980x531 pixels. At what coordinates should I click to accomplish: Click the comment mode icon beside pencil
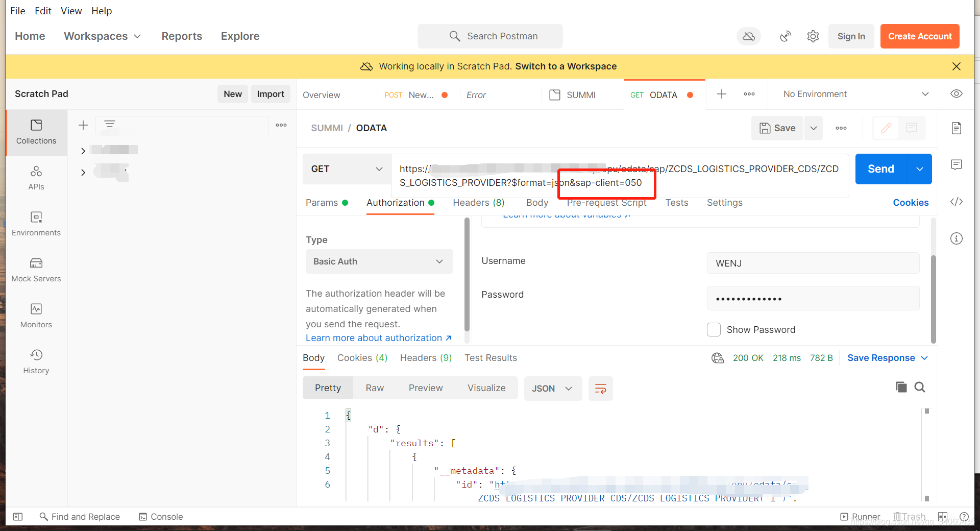(912, 128)
